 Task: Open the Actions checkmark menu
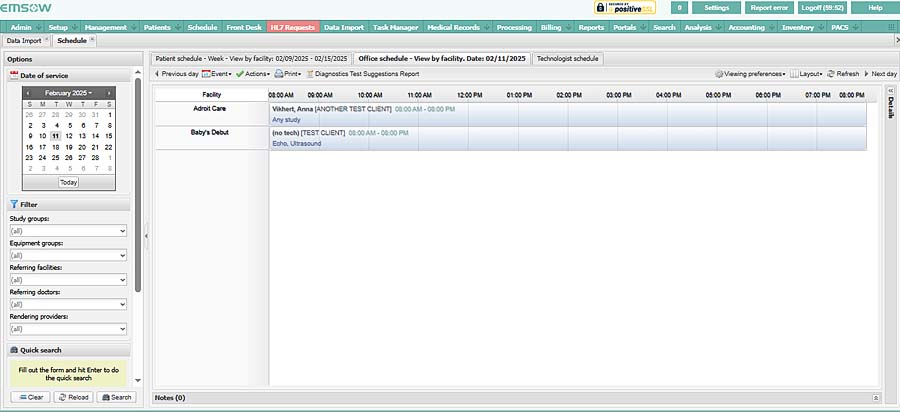point(252,74)
